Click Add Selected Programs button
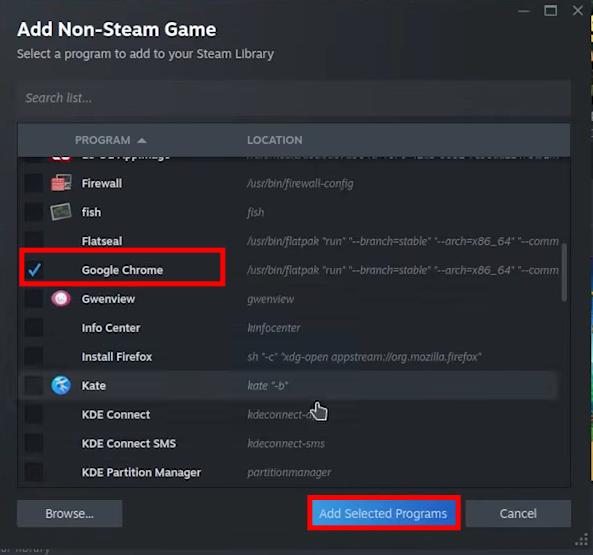Image resolution: width=593 pixels, height=555 pixels. click(383, 513)
